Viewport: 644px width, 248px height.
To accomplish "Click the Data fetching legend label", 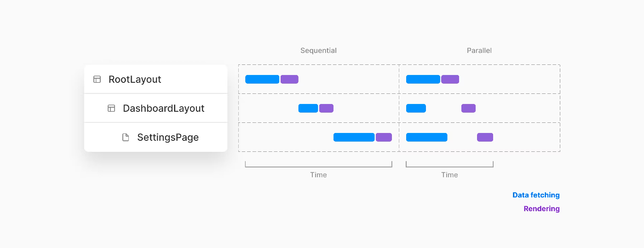I will [x=536, y=195].
